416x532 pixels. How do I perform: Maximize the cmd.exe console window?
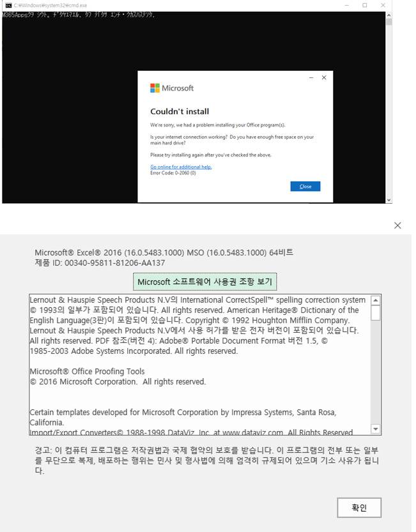pos(365,5)
